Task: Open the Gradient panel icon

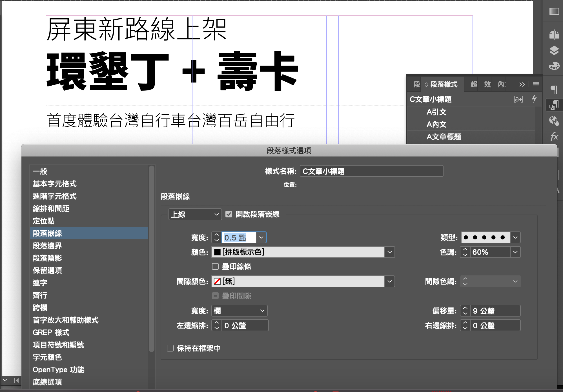Action: point(554,11)
